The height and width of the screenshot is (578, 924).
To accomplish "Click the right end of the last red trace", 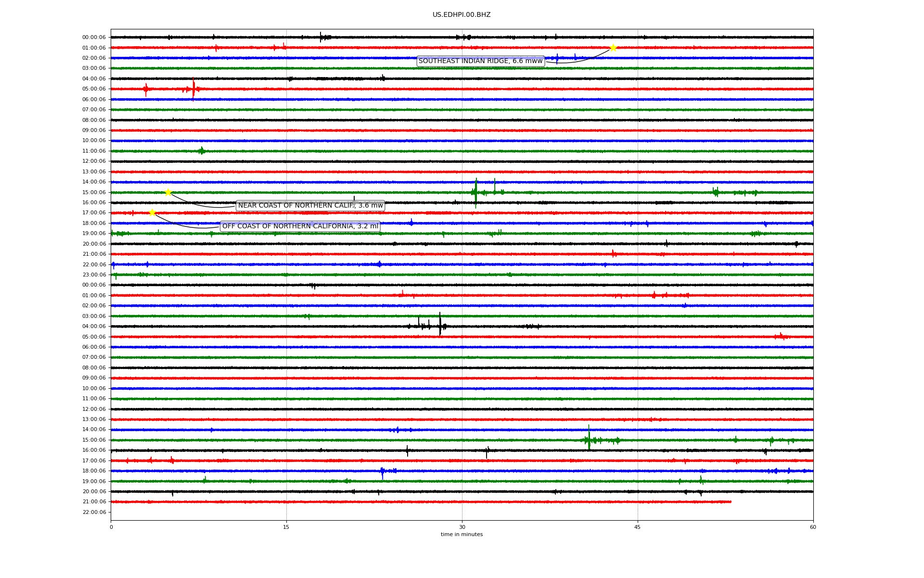I will point(730,502).
